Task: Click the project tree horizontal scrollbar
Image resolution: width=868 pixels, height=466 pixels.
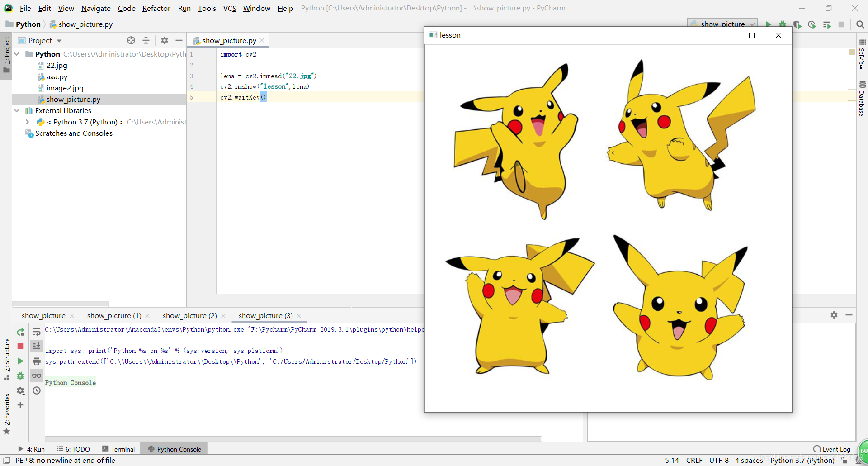Action: point(61,304)
